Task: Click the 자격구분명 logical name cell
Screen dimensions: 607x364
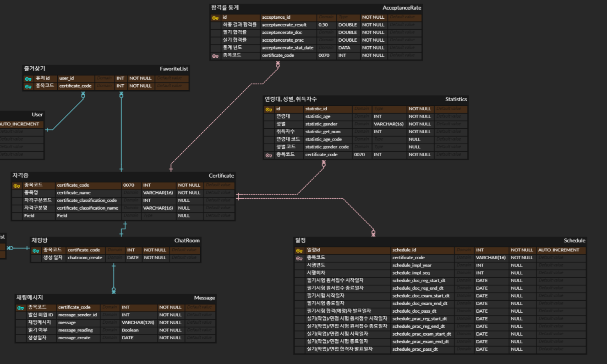Action: pyautogui.click(x=36, y=208)
